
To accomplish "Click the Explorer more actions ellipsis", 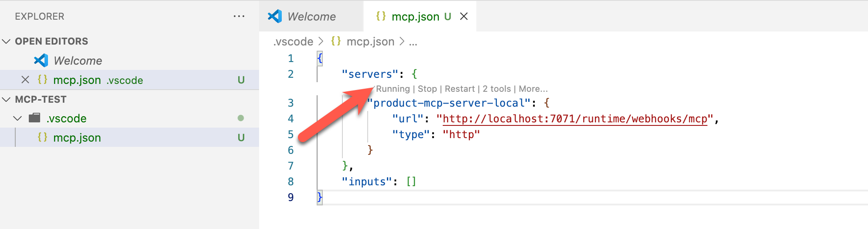I will (239, 17).
